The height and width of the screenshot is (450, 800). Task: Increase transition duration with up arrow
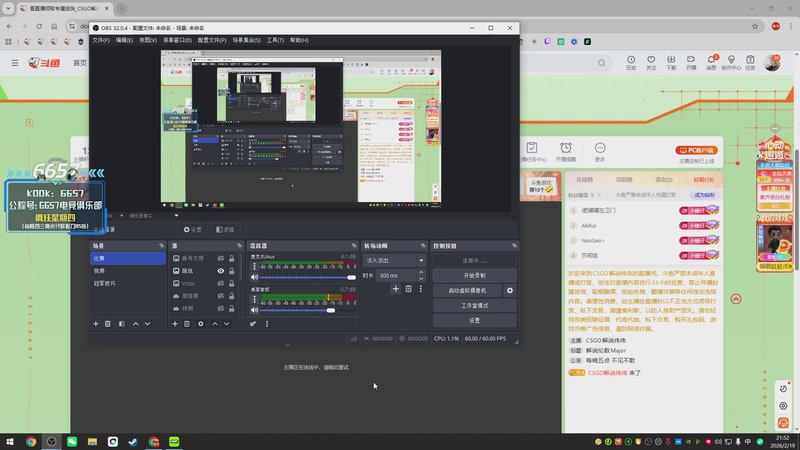(x=421, y=272)
